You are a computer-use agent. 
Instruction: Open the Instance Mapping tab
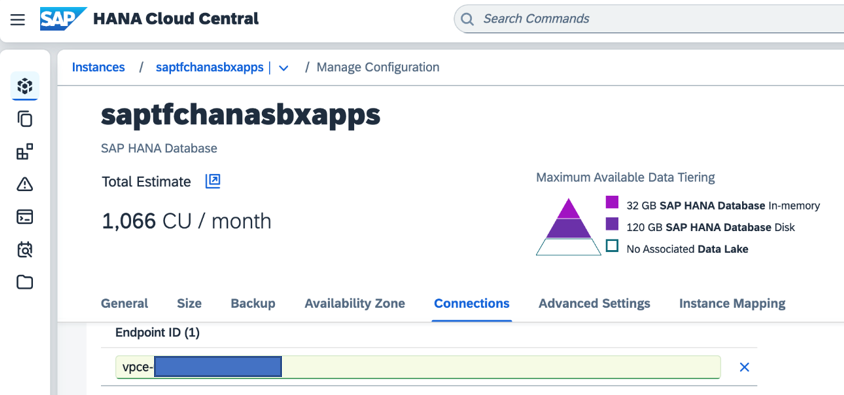tap(732, 304)
